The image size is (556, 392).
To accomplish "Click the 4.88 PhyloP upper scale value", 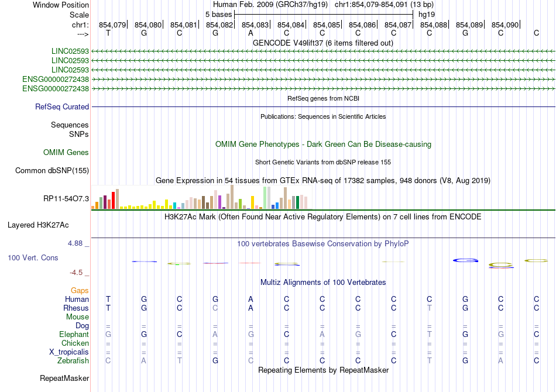I will [75, 243].
